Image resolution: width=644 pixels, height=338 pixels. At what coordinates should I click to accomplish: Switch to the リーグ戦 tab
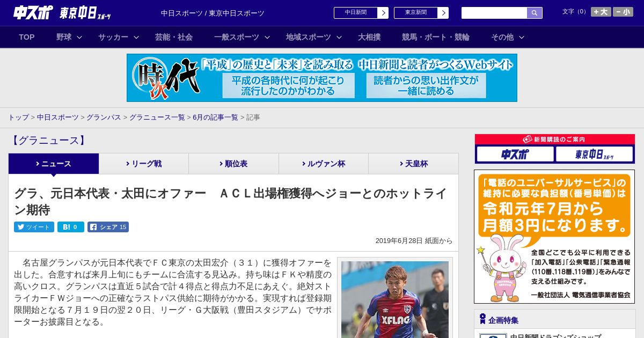(x=144, y=164)
